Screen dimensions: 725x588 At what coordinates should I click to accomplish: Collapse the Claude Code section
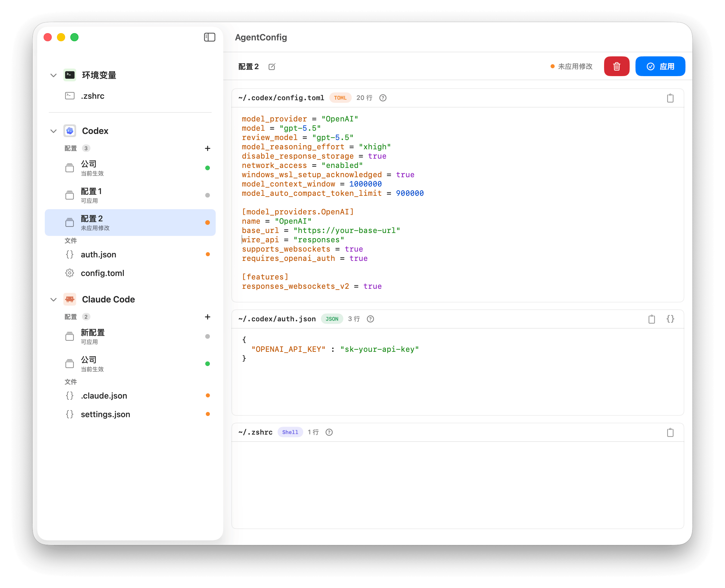coord(53,300)
